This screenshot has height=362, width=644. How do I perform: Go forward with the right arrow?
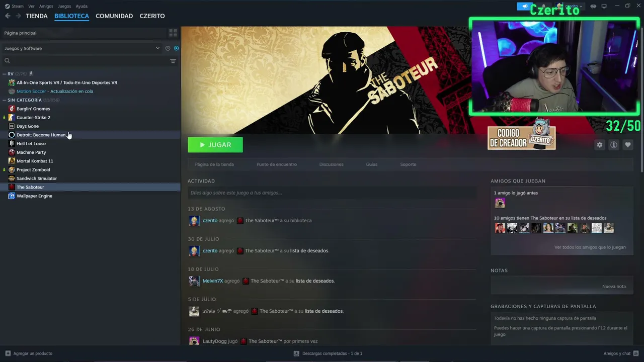point(18,16)
